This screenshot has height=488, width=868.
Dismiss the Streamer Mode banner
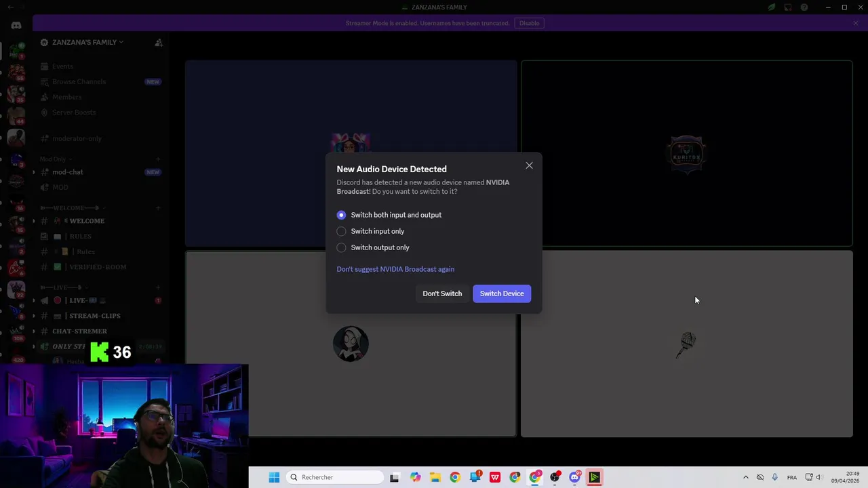coord(856,23)
